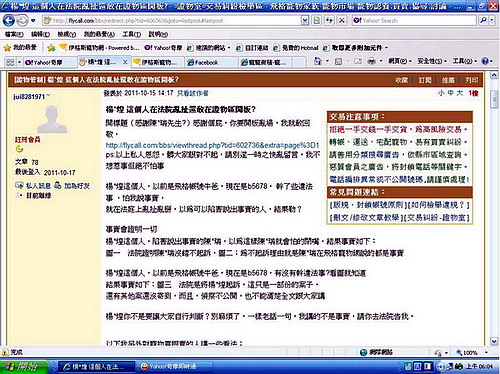Viewport: 500px width, 374px height.
Task: Open the Home page icon
Action: pyautogui.click(x=318, y=61)
